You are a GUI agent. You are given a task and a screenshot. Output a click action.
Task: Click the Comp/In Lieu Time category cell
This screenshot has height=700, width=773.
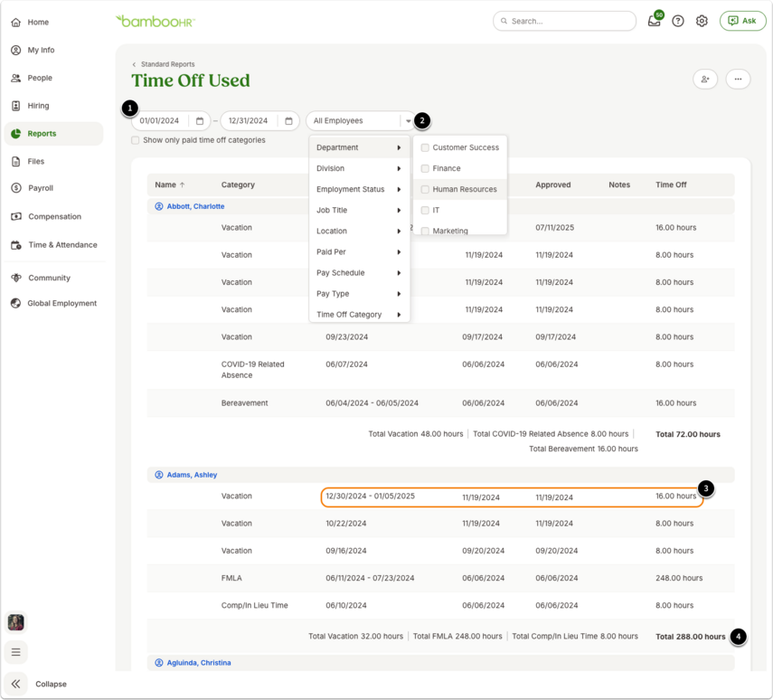[x=254, y=605]
